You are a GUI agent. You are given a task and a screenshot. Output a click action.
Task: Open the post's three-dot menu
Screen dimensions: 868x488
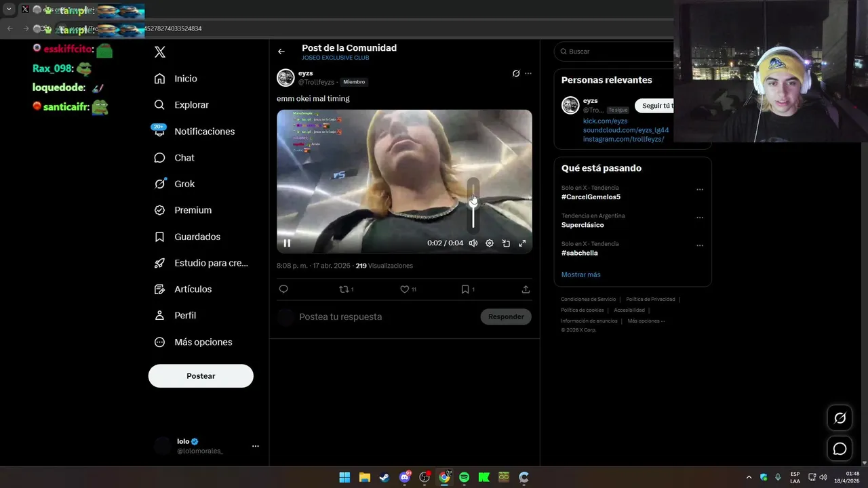coord(528,73)
